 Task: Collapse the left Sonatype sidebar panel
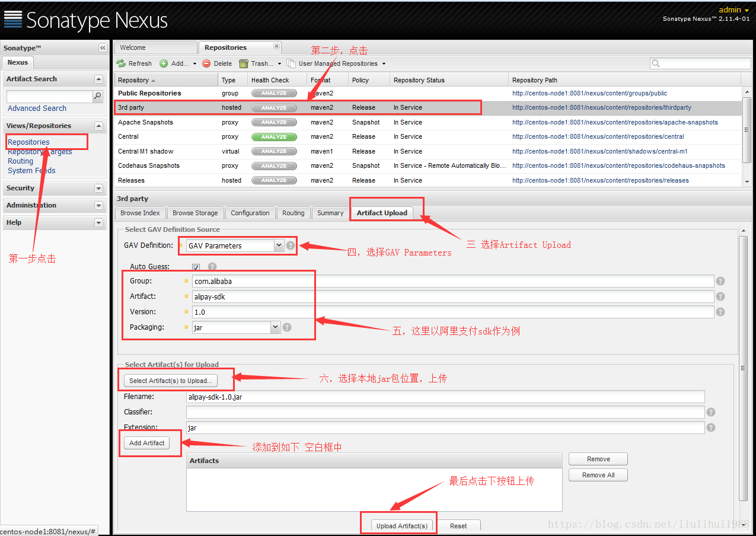[103, 48]
